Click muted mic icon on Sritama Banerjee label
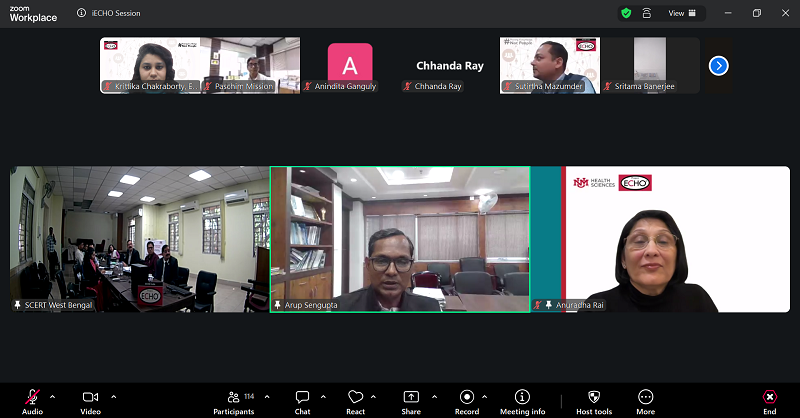 [x=607, y=86]
